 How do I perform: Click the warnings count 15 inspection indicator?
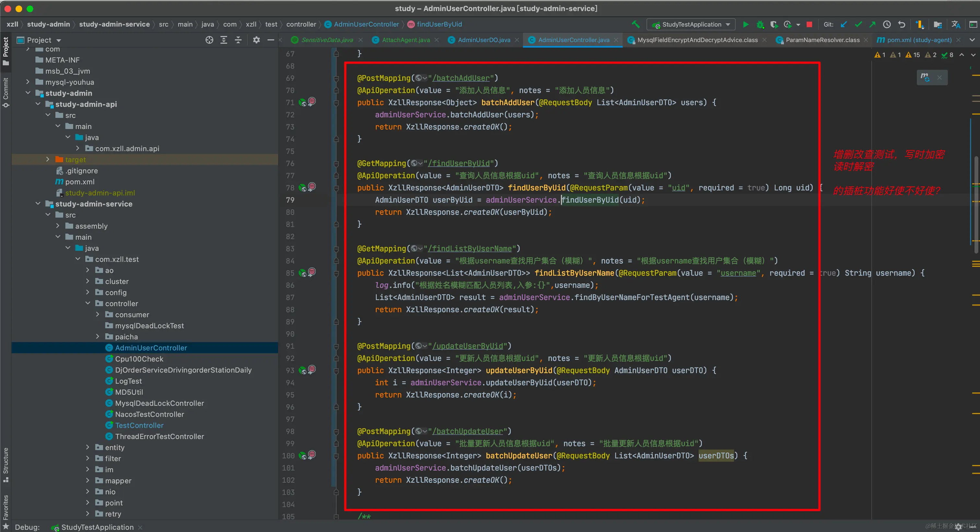pyautogui.click(x=913, y=55)
